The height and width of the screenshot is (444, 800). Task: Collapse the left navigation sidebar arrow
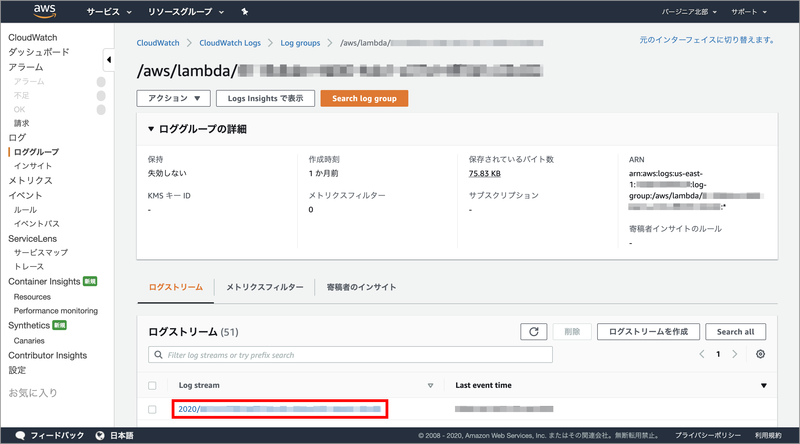(x=109, y=60)
